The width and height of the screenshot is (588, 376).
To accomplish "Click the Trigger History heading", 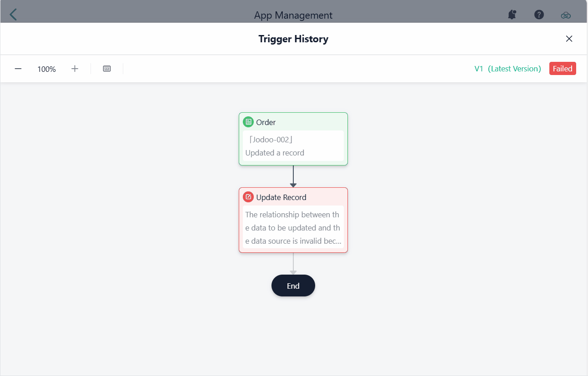I will click(293, 39).
